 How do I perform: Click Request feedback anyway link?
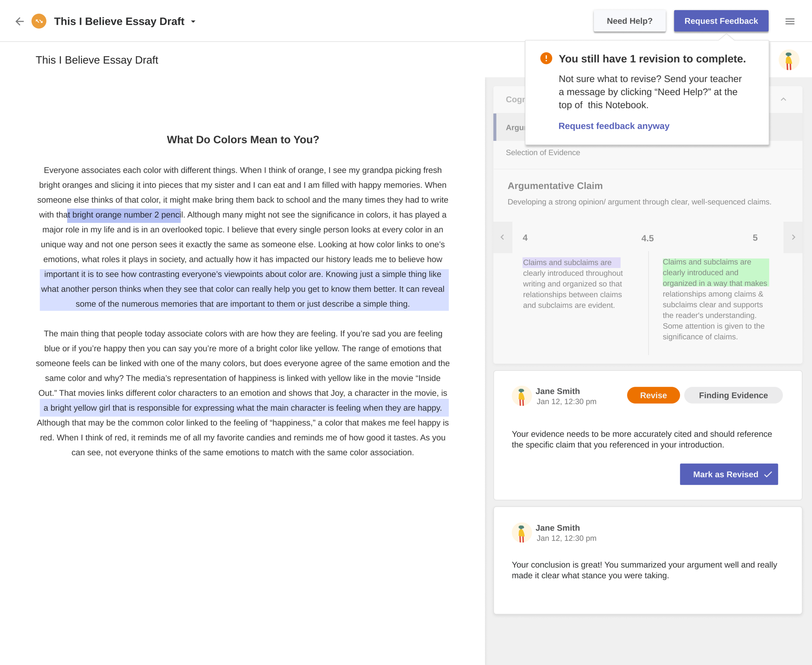(614, 126)
